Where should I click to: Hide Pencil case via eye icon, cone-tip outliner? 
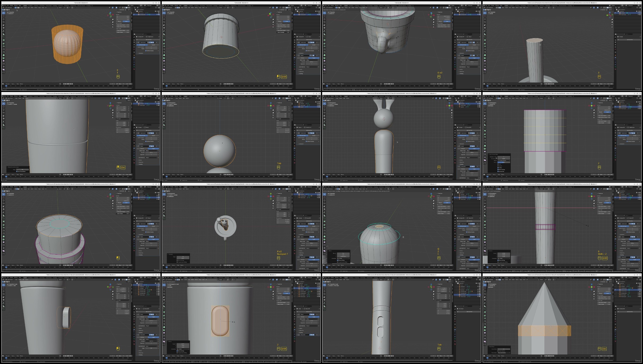638,296
